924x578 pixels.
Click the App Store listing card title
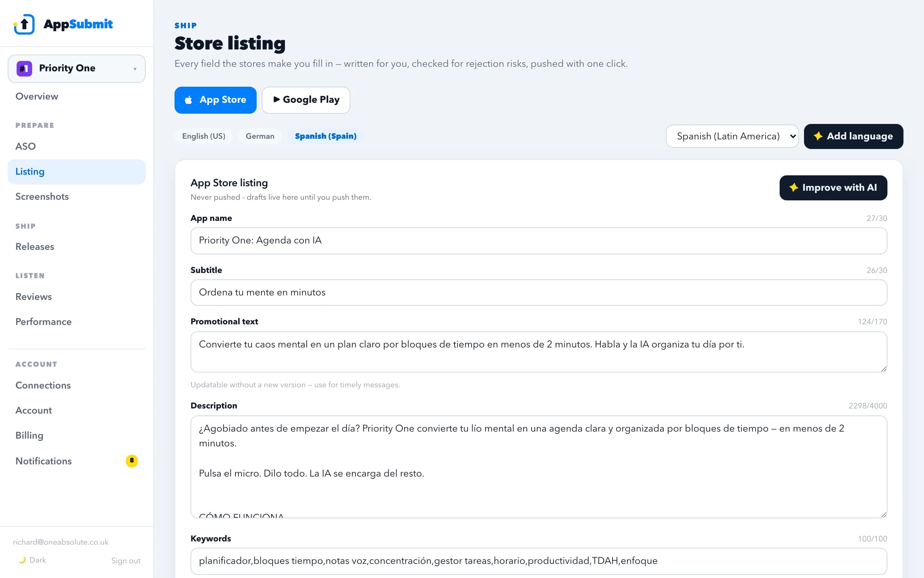(x=229, y=183)
